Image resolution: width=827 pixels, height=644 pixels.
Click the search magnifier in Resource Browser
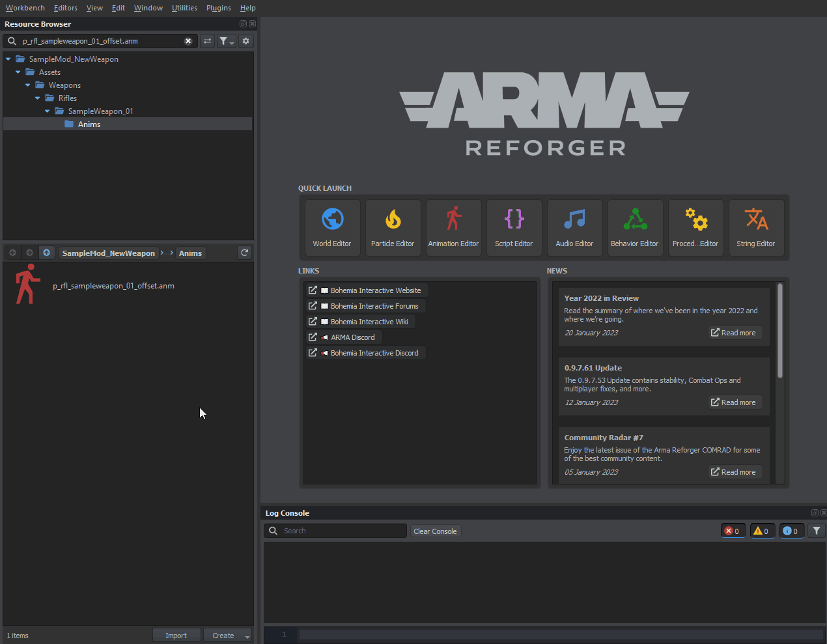pos(12,41)
